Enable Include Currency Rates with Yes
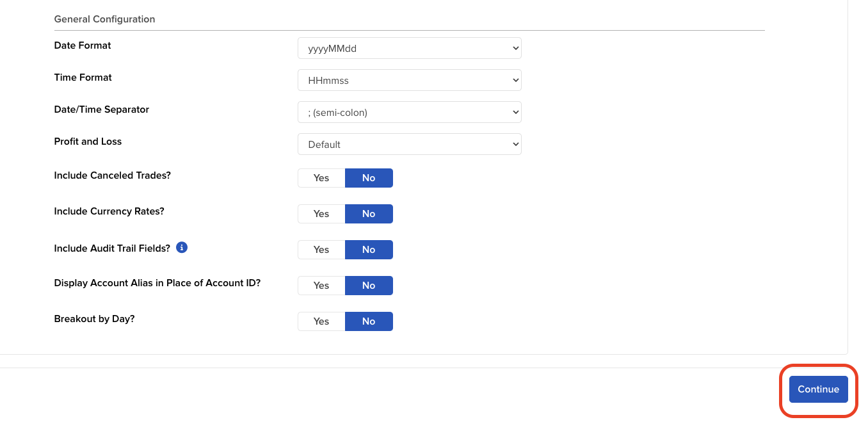The image size is (868, 429). [x=321, y=214]
